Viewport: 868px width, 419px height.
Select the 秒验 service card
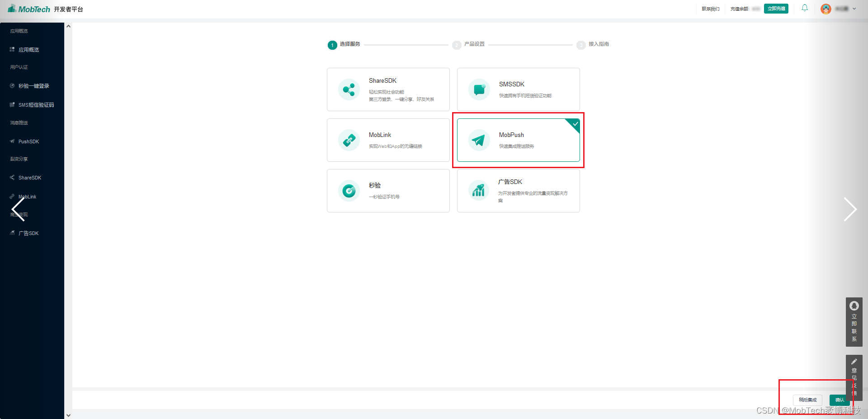click(x=388, y=191)
